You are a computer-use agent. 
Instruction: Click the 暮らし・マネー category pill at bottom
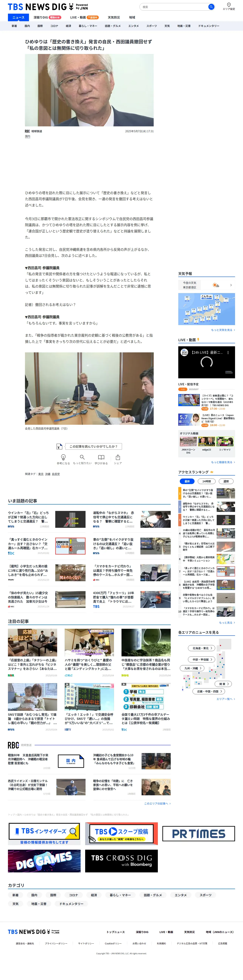(120, 895)
